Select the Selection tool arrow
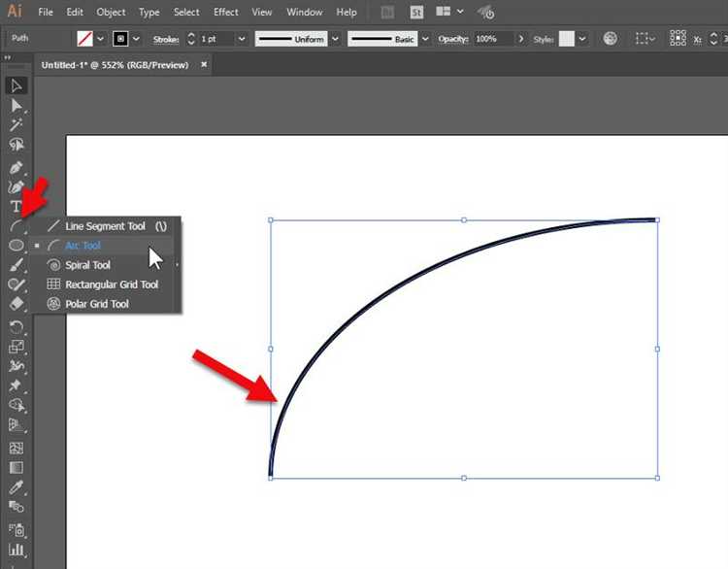 tap(17, 85)
